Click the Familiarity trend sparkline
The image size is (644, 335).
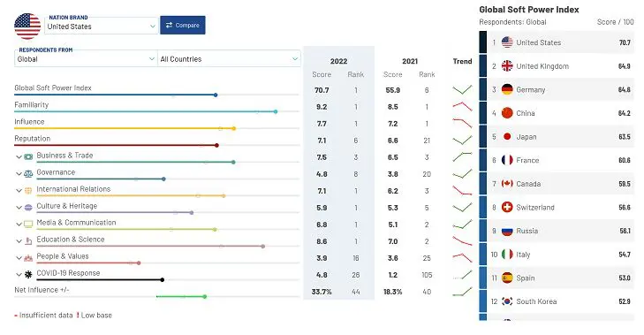463,106
